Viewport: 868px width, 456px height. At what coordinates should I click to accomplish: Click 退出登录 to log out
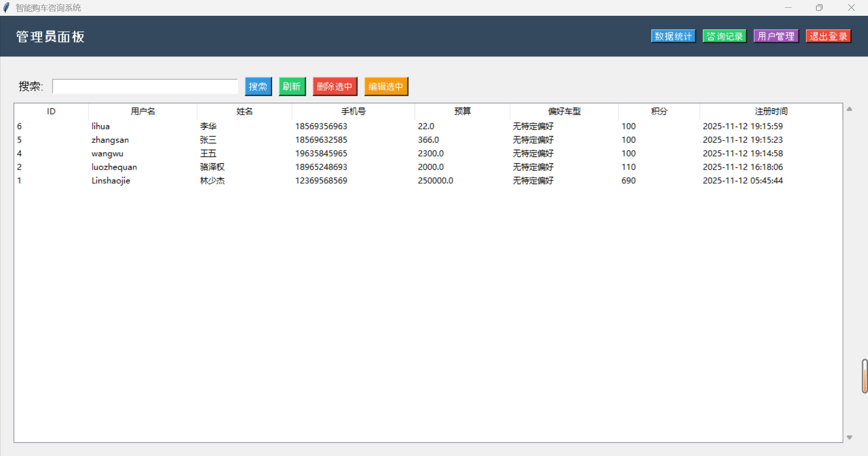tap(828, 36)
